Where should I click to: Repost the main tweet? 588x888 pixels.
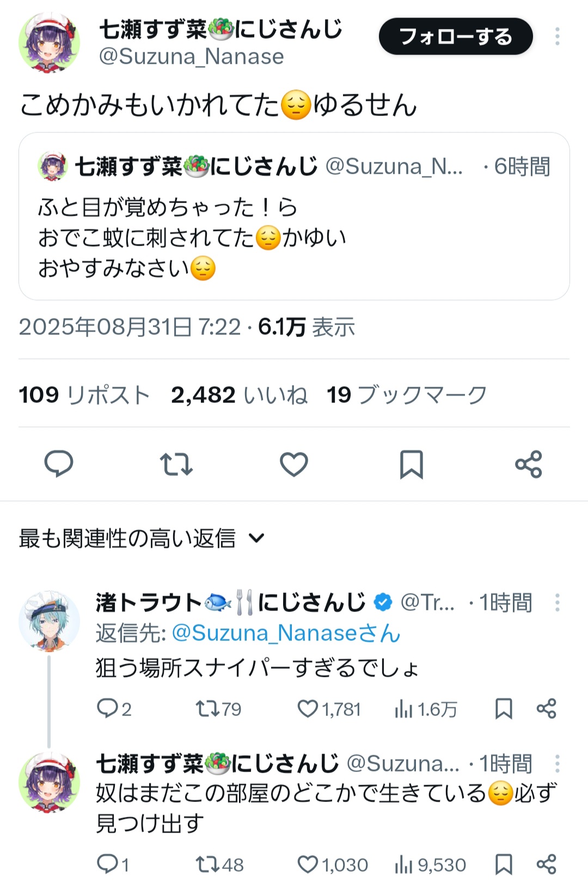coord(176,464)
